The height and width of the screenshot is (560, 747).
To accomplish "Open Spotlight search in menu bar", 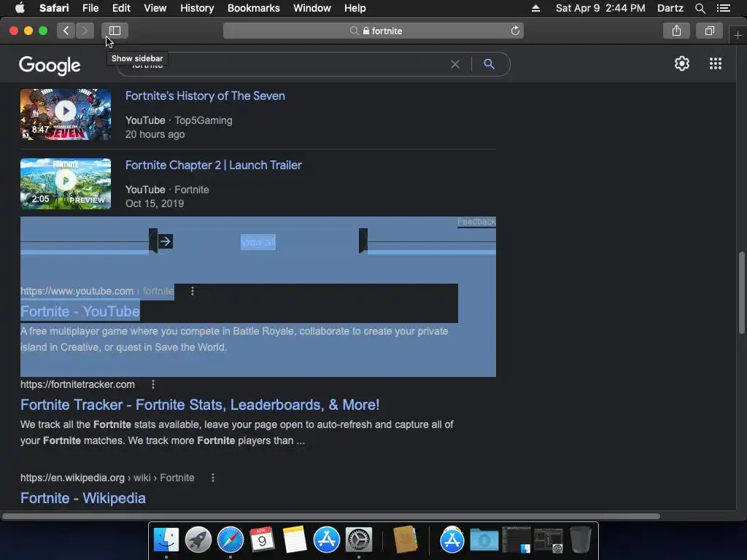I will click(700, 8).
